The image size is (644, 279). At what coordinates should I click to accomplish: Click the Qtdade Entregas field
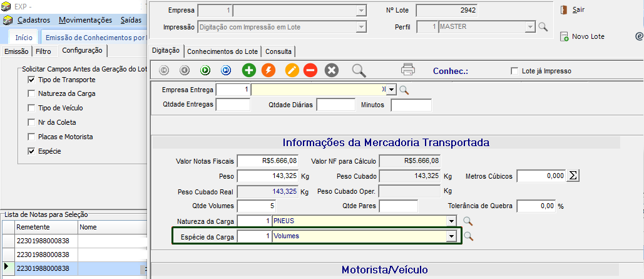coord(233,105)
